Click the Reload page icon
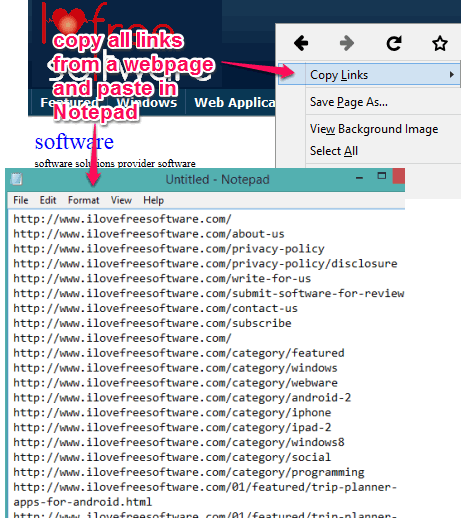This screenshot has height=518, width=461. tap(394, 43)
